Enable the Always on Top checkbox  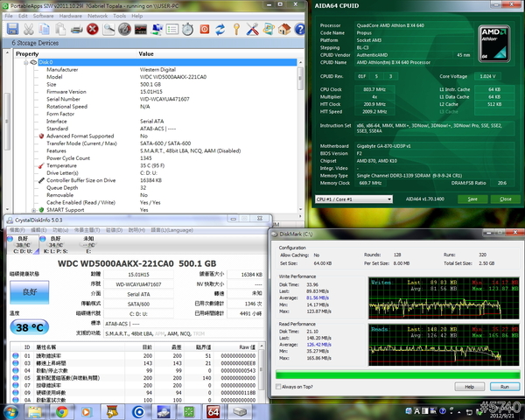point(279,386)
